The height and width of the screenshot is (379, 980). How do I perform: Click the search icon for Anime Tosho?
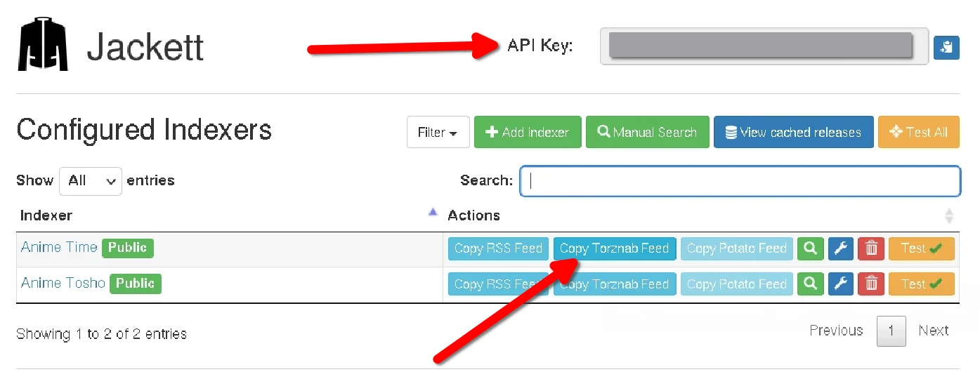(810, 284)
